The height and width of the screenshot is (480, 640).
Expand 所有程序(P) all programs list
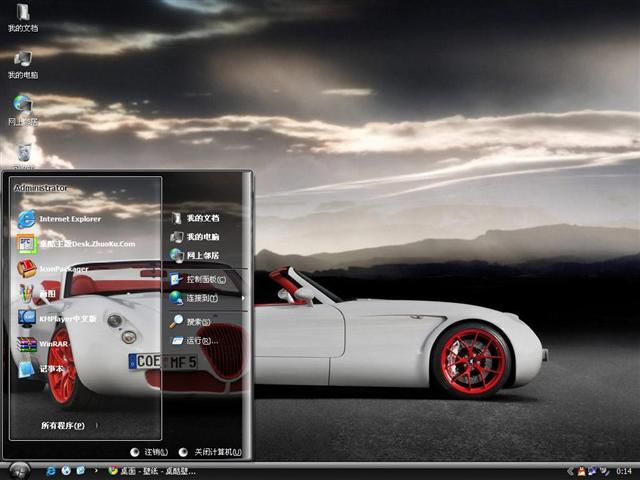coord(64,426)
